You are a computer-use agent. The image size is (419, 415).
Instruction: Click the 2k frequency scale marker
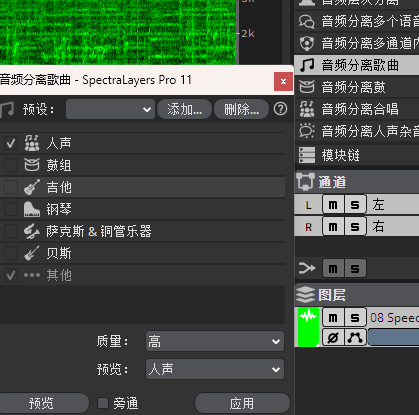[x=247, y=33]
